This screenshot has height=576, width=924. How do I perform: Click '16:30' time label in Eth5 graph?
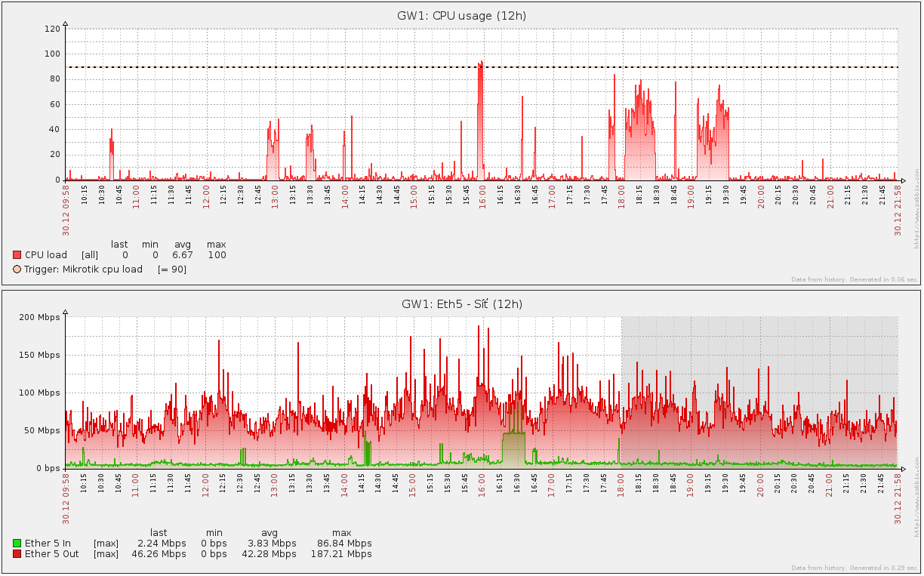[517, 482]
